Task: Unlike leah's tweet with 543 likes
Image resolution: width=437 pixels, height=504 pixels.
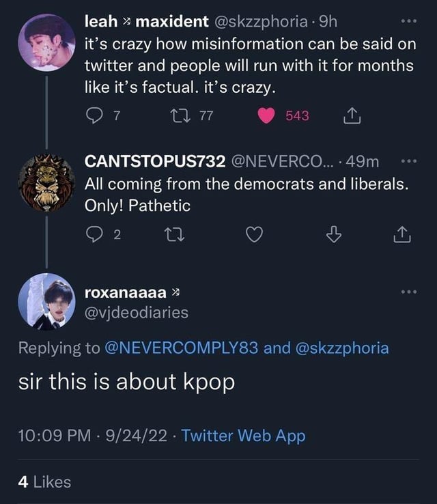Action: [266, 116]
